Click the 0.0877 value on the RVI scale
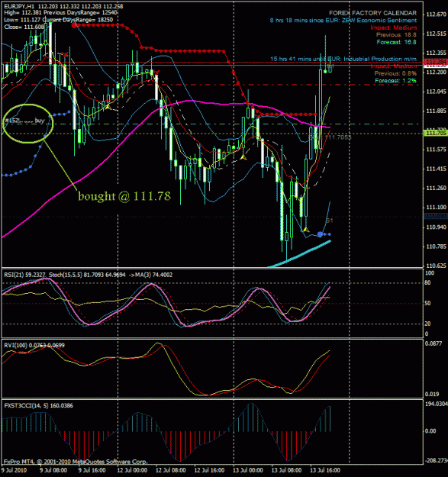Image resolution: width=448 pixels, height=477 pixels. 433,343
